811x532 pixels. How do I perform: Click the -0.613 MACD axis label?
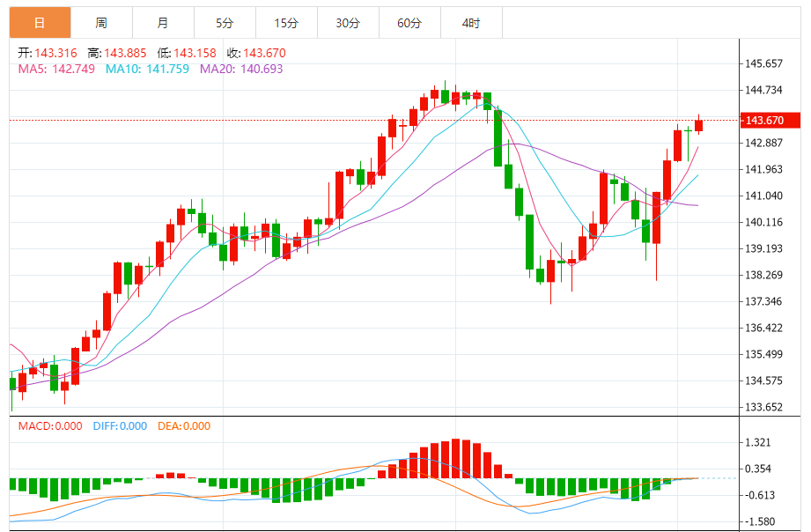[x=758, y=495]
